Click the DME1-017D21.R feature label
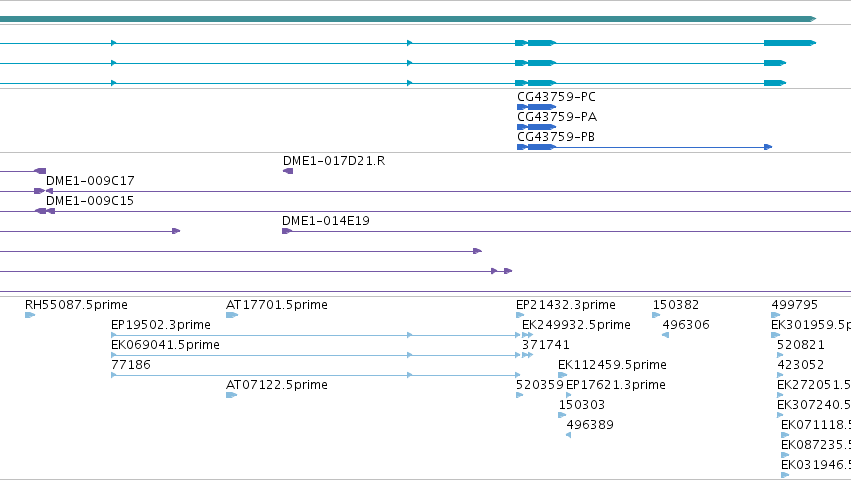 (334, 161)
